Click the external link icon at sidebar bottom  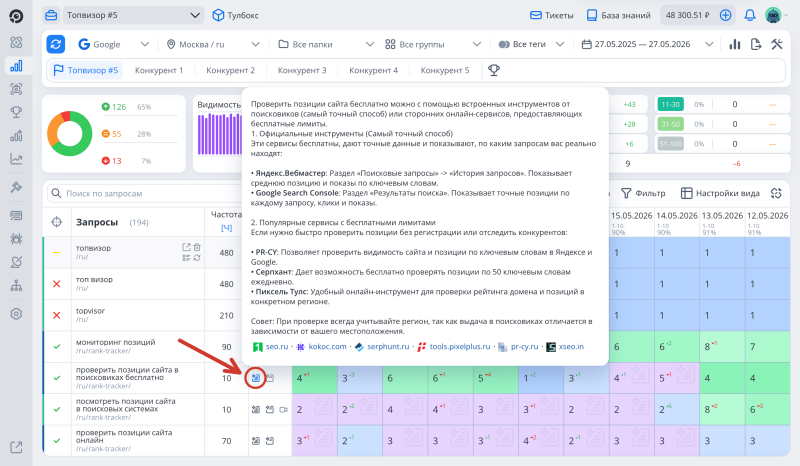tap(16, 447)
